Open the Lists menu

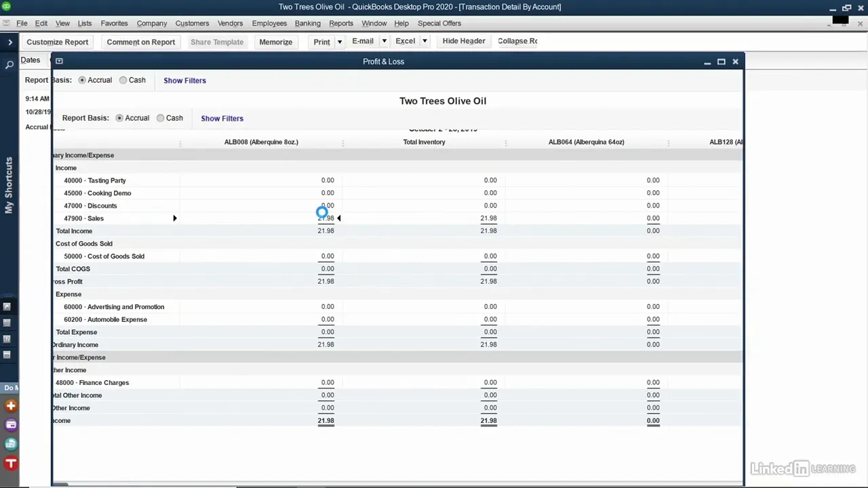coord(85,23)
